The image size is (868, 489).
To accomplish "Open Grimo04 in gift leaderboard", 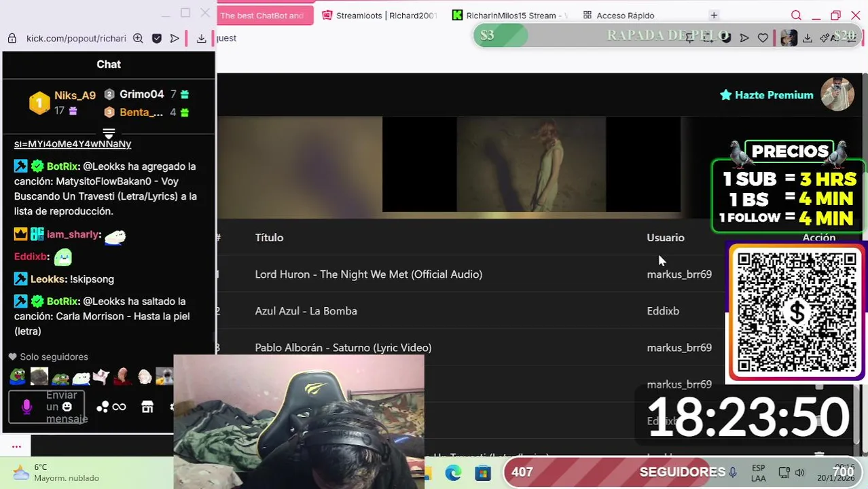I will tap(141, 94).
